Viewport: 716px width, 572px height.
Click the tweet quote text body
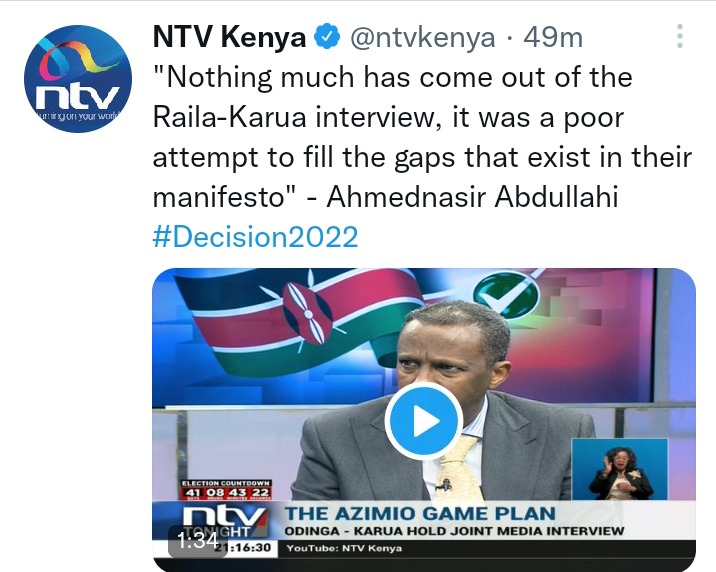(422, 137)
